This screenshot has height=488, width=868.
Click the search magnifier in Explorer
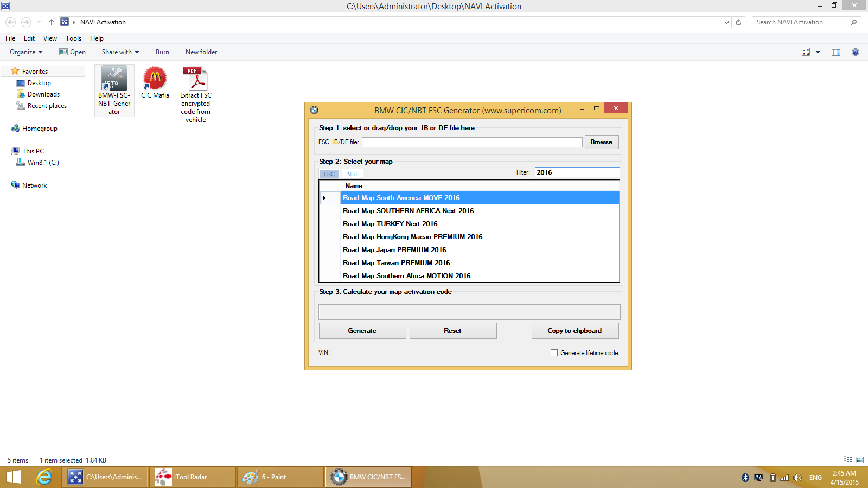coord(853,22)
